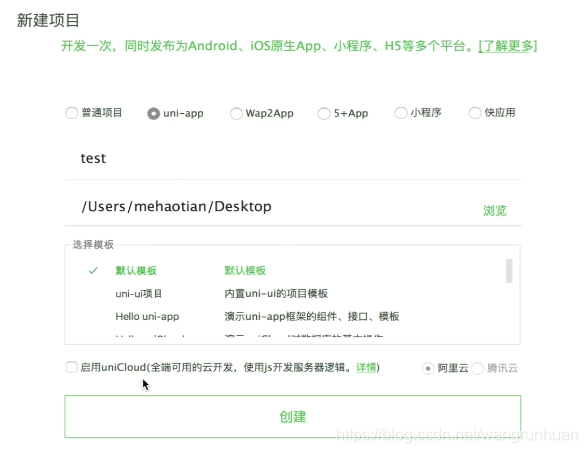The width and height of the screenshot is (587, 453).
Task: Select the 小程序 radio button
Action: point(401,113)
